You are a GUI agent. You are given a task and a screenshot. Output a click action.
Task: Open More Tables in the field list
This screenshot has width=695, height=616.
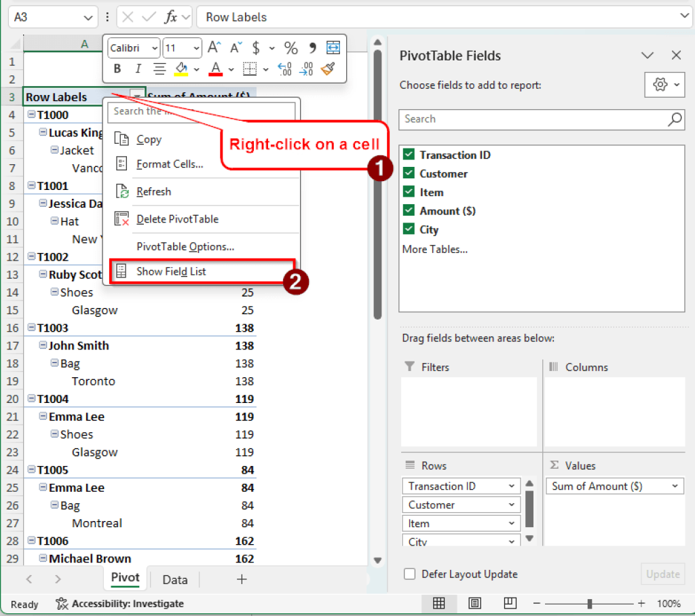point(436,249)
